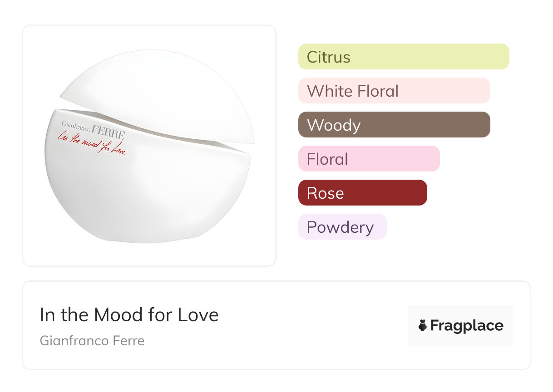Click the lower body of the bottle

point(145,195)
